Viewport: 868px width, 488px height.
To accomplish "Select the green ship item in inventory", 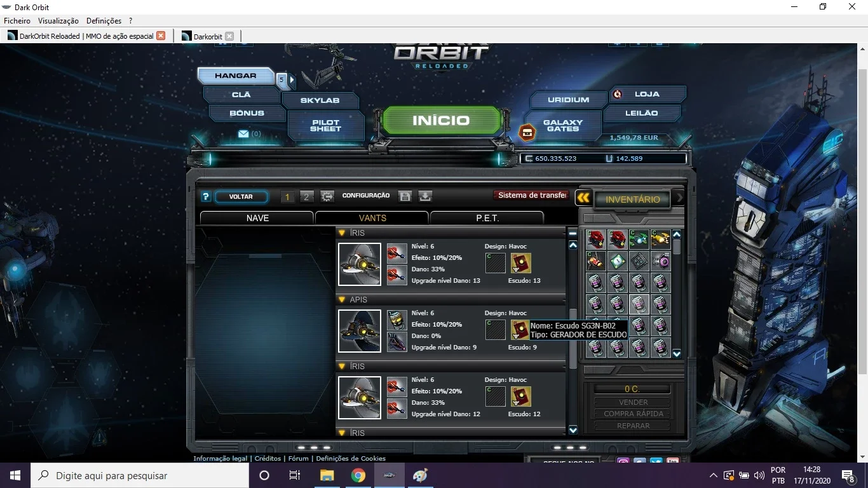I will (x=639, y=239).
